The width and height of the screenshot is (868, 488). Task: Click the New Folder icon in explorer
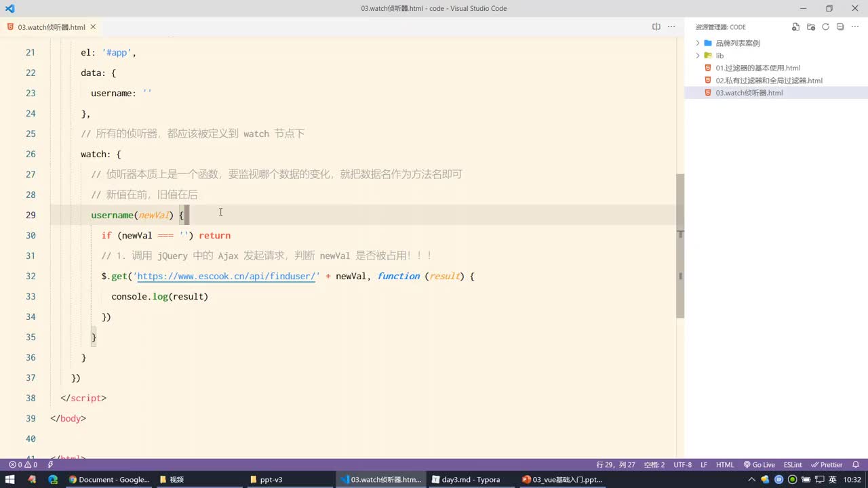coord(811,27)
